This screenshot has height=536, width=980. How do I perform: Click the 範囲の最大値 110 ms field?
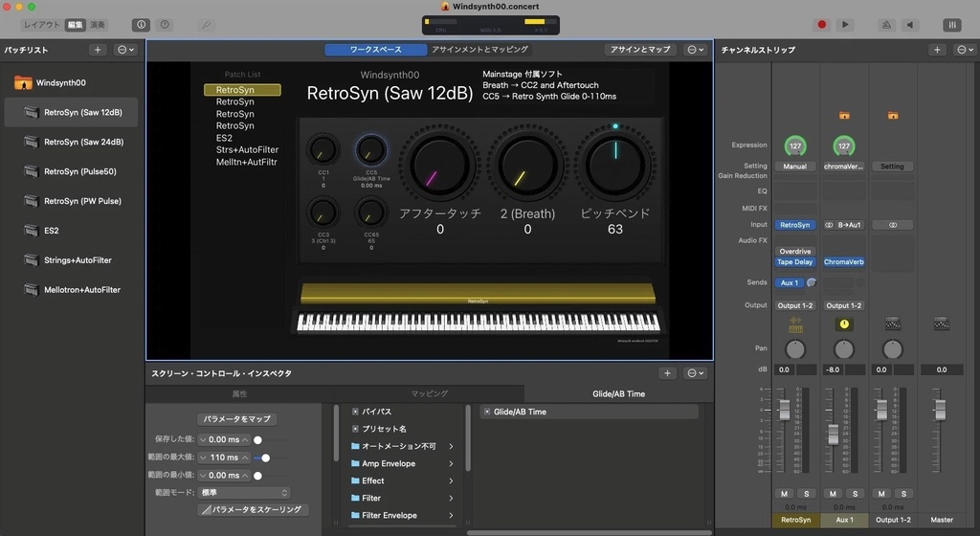pos(224,458)
